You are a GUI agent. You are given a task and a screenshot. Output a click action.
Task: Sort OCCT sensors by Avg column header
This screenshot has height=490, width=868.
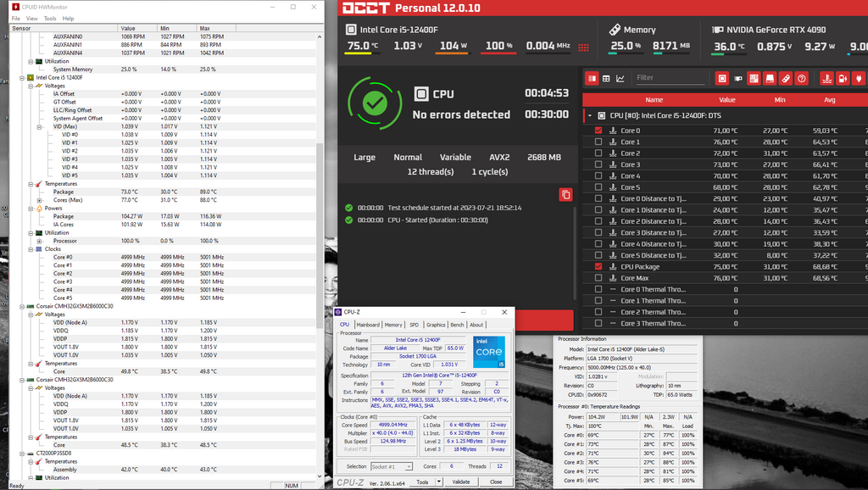tap(829, 100)
